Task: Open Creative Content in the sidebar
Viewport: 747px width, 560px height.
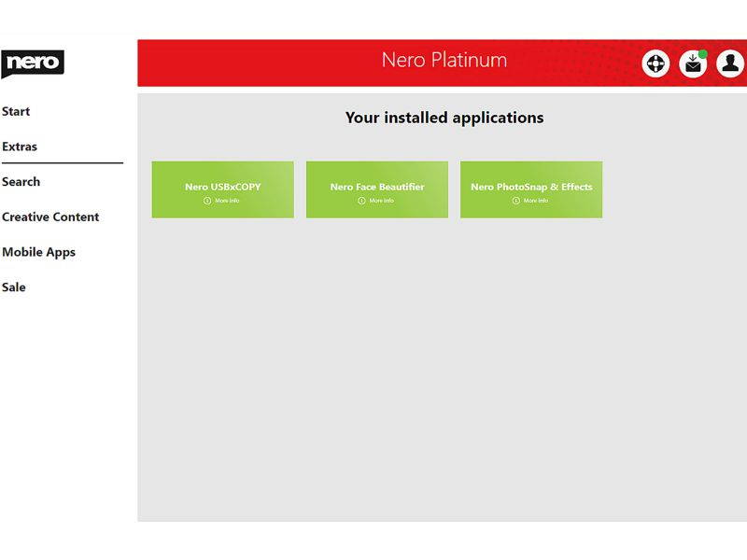Action: click(x=51, y=217)
